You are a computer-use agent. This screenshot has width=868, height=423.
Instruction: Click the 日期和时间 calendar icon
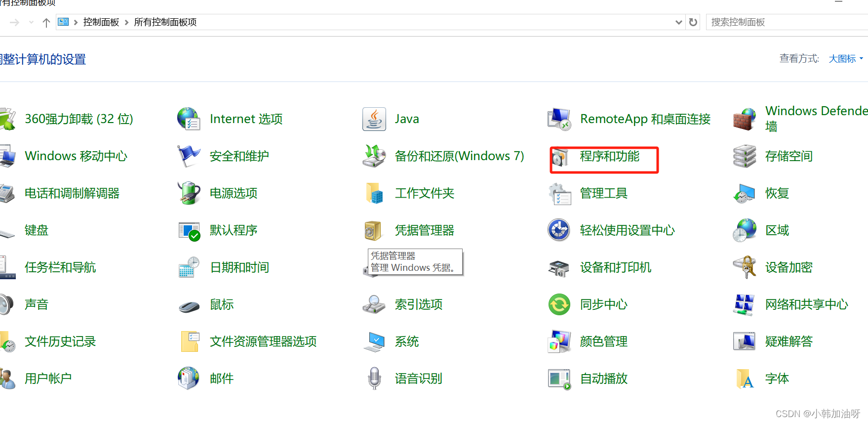click(x=189, y=267)
